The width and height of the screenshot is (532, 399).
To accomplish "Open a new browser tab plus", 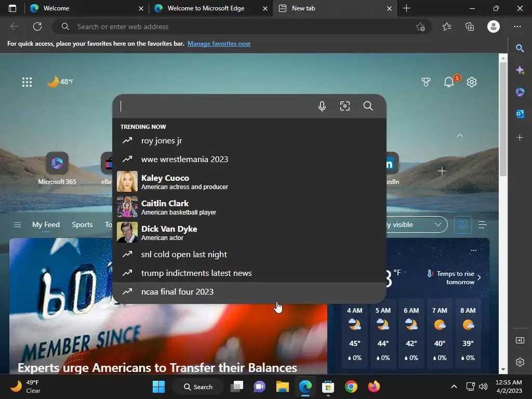I will tap(406, 8).
